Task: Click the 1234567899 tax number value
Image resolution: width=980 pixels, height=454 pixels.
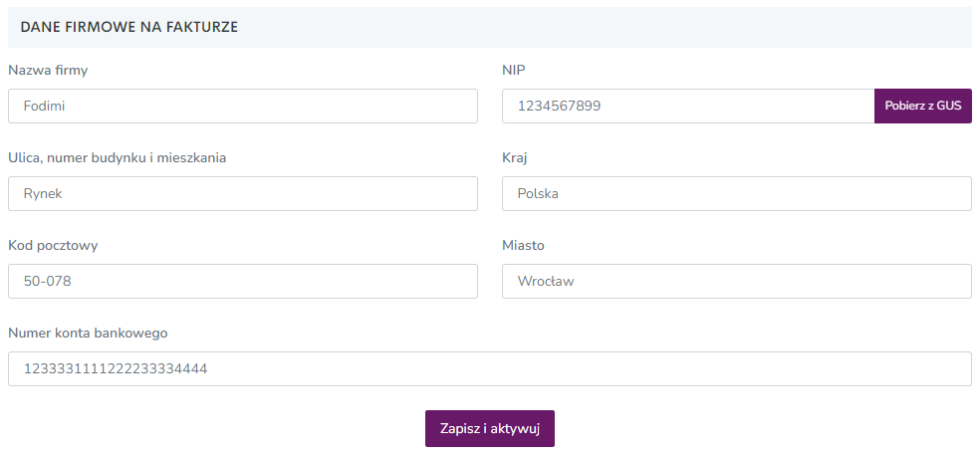Action: 560,107
